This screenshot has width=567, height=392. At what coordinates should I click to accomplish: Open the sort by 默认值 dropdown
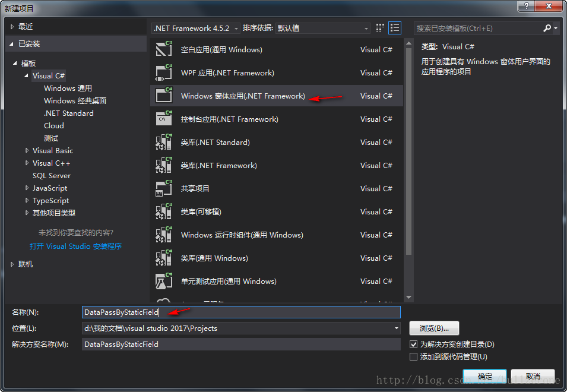[x=322, y=28]
